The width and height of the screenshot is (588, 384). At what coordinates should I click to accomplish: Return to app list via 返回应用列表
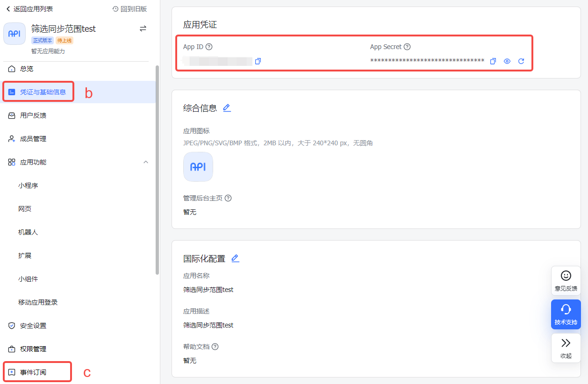click(x=29, y=9)
